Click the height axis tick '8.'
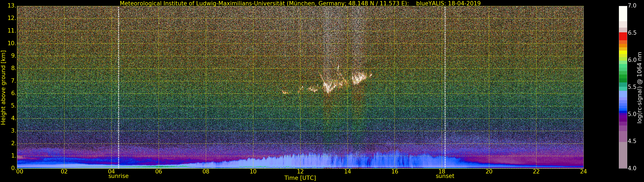Screen dimensions: 644x182 coord(14,68)
